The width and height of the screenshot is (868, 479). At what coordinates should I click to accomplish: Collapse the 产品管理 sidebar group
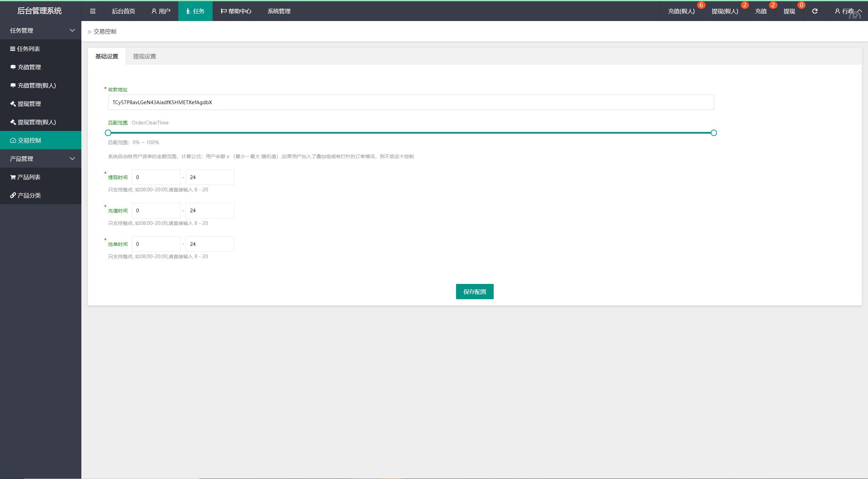pyautogui.click(x=41, y=159)
